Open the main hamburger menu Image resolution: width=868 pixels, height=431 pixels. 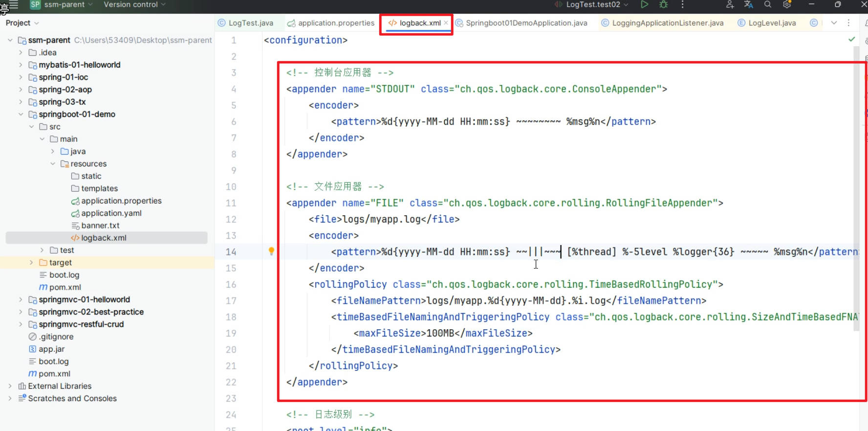14,4
